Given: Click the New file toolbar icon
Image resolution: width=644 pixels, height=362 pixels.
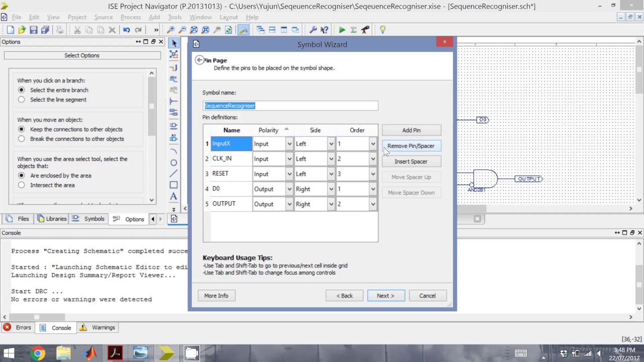Looking at the screenshot, I should [10, 30].
